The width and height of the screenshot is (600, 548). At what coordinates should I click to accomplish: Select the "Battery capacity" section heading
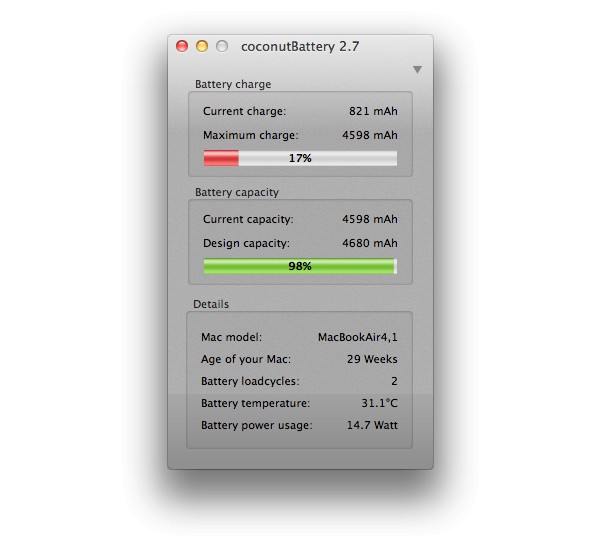pos(237,192)
